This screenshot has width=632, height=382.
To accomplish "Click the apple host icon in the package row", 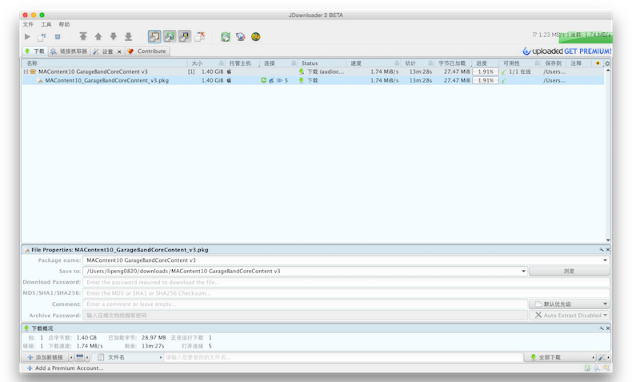I will [229, 72].
